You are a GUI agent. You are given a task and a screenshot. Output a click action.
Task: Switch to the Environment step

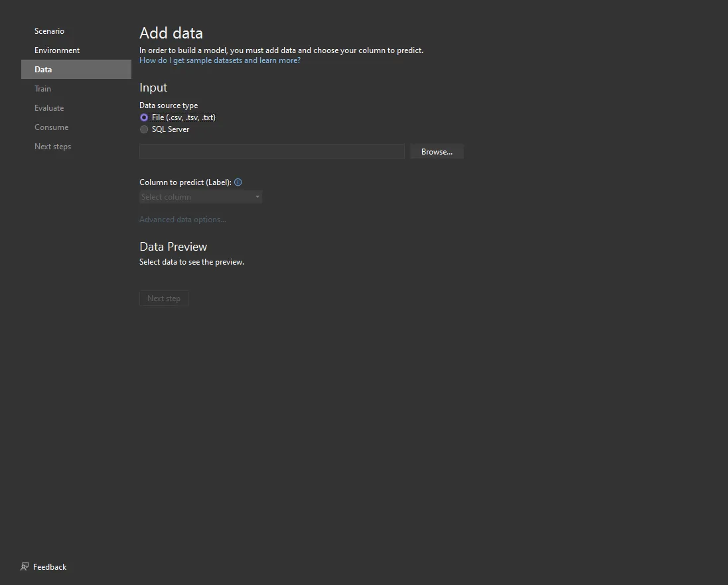coord(57,50)
